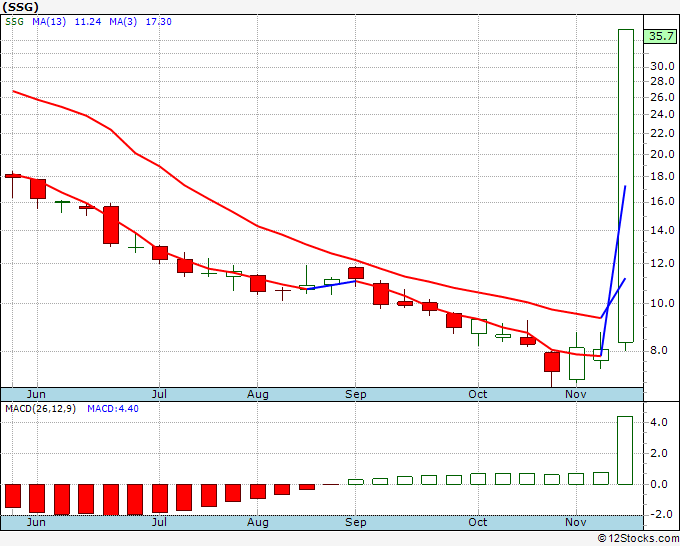This screenshot has width=680, height=546.
Task: Select the MA(3) legend label
Action: tap(123, 22)
